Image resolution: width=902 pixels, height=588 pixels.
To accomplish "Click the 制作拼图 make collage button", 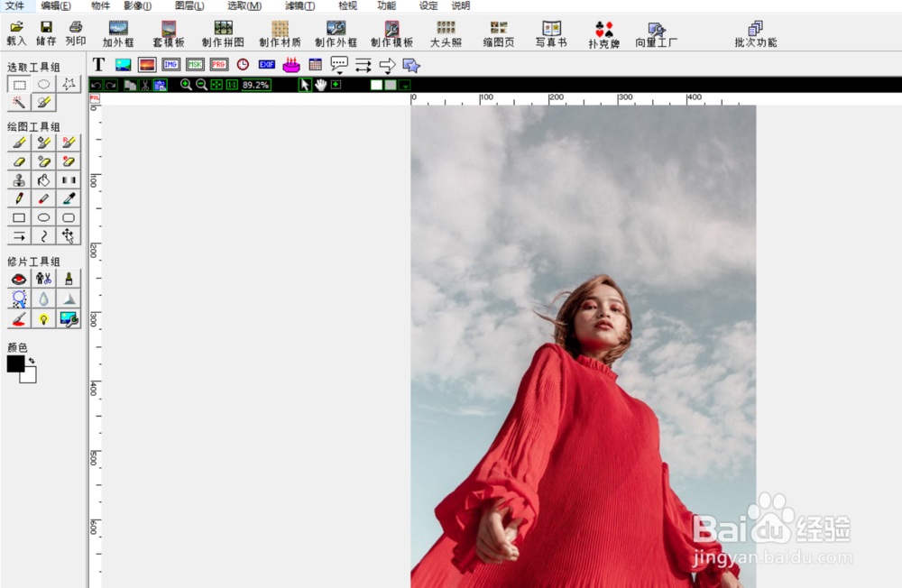I will [223, 34].
